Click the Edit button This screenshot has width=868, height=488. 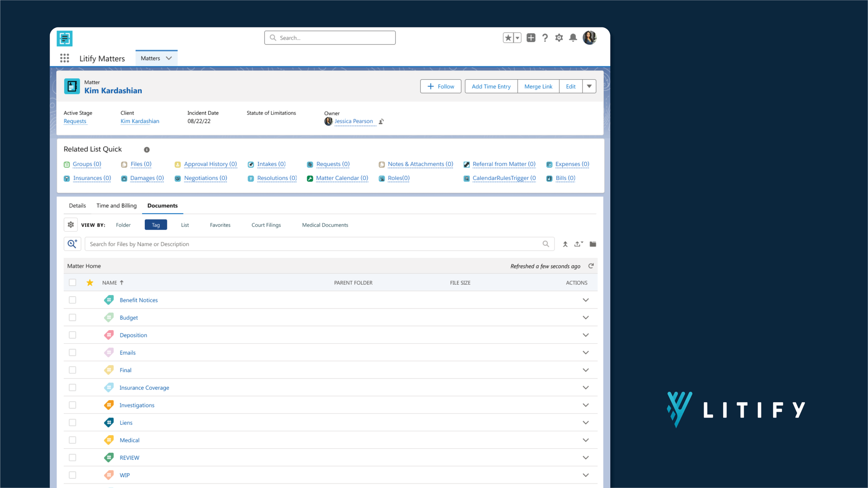(571, 86)
